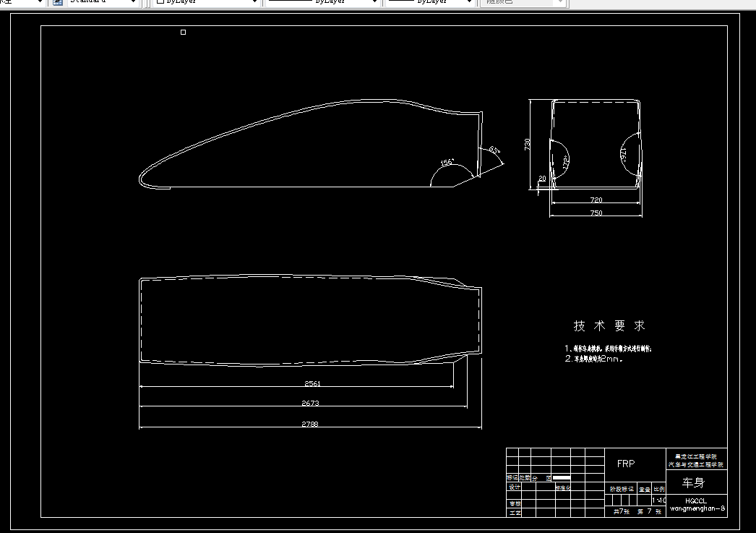This screenshot has height=533, width=756.
Task: Select the 2561 length dimension text
Action: 312,383
